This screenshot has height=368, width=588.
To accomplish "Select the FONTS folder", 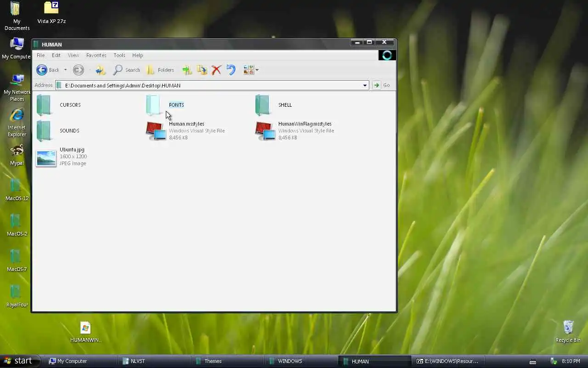I will pyautogui.click(x=165, y=105).
